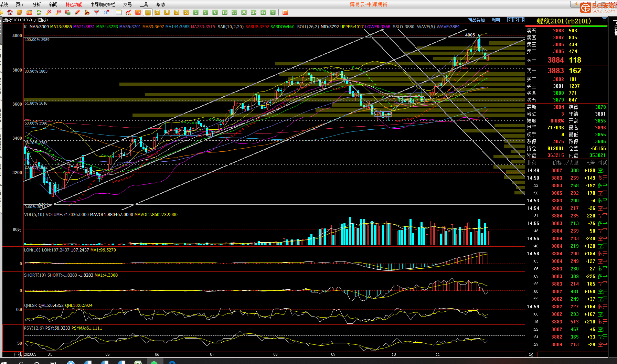Switch to the 60-minute period
Viewport: 617px width, 364px height.
[x=244, y=12]
